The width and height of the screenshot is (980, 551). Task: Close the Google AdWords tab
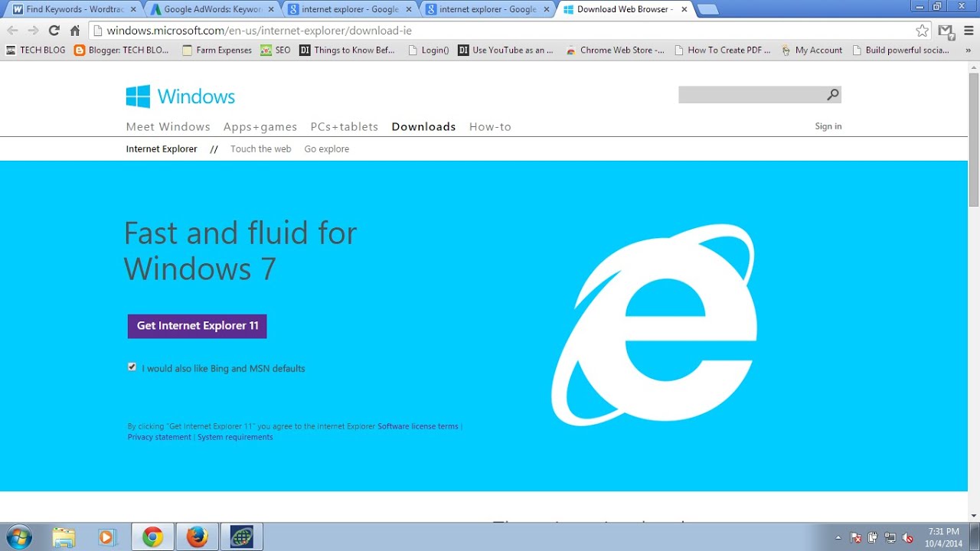point(270,10)
